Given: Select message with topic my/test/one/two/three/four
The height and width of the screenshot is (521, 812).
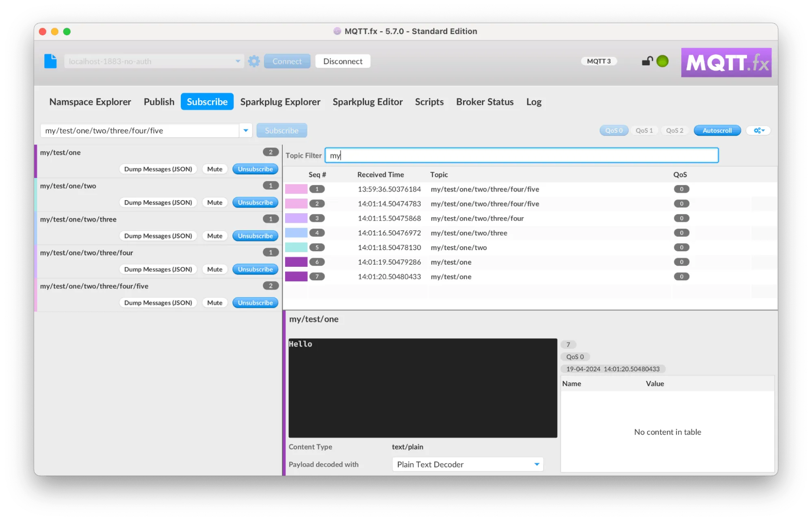Looking at the screenshot, I should [530, 218].
